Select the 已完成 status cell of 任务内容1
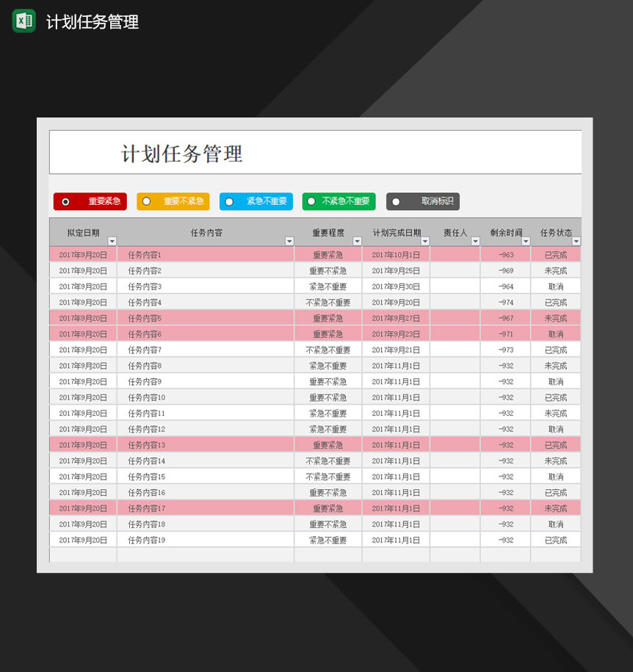633x672 pixels. click(x=556, y=254)
